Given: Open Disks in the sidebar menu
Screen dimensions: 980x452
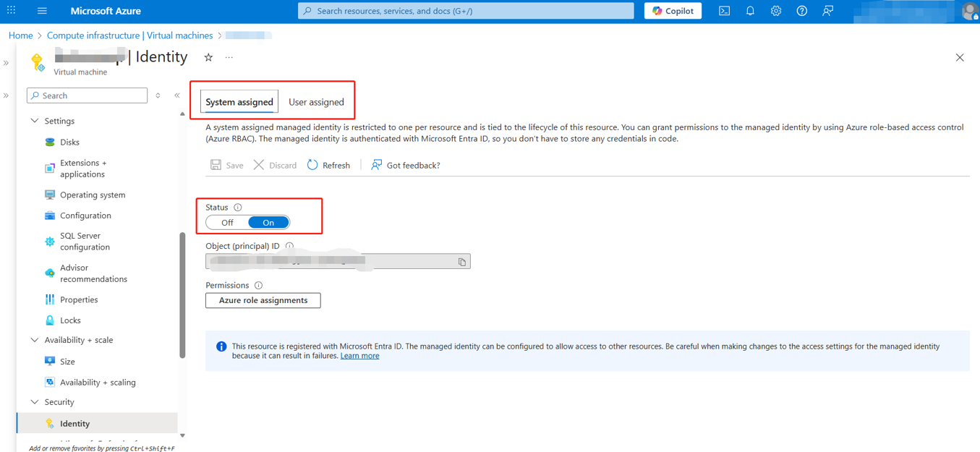Looking at the screenshot, I should [x=69, y=142].
